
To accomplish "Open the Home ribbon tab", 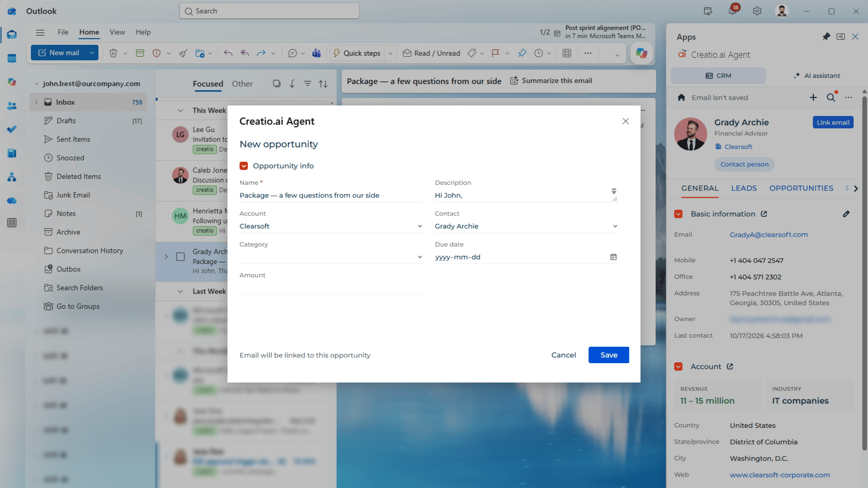I will click(x=89, y=32).
